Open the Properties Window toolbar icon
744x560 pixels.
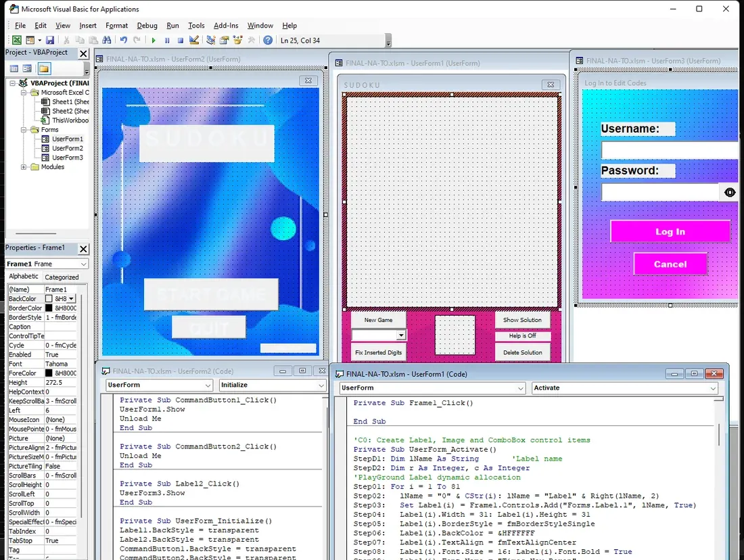(x=224, y=41)
